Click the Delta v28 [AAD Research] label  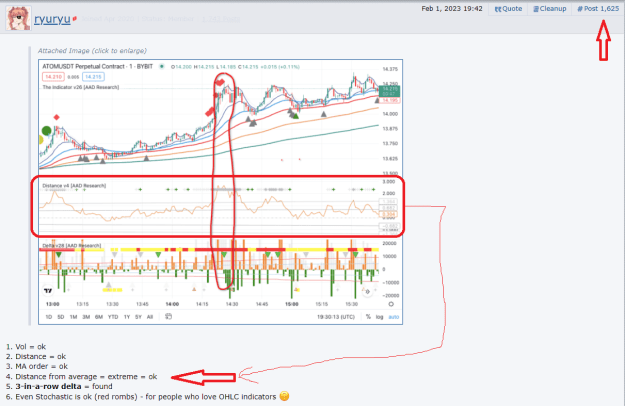coord(72,245)
